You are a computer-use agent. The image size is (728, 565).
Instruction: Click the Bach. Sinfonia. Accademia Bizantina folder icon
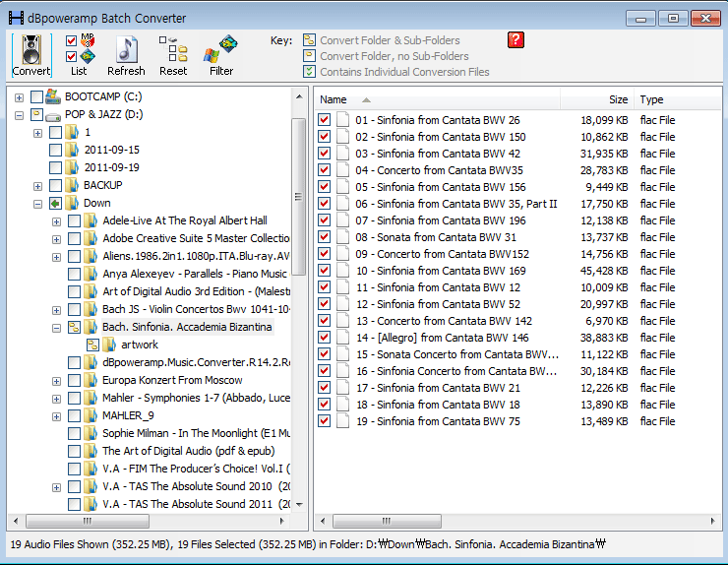click(x=91, y=327)
